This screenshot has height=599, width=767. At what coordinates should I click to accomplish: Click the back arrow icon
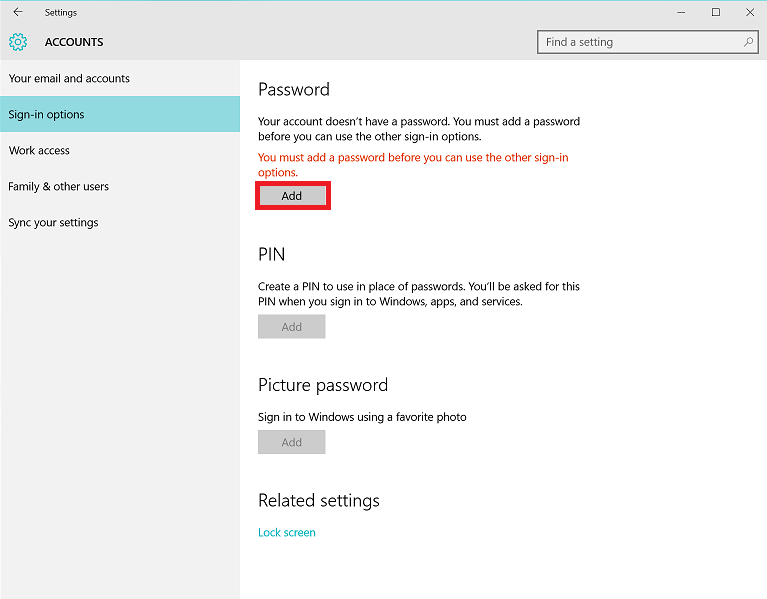[x=18, y=12]
